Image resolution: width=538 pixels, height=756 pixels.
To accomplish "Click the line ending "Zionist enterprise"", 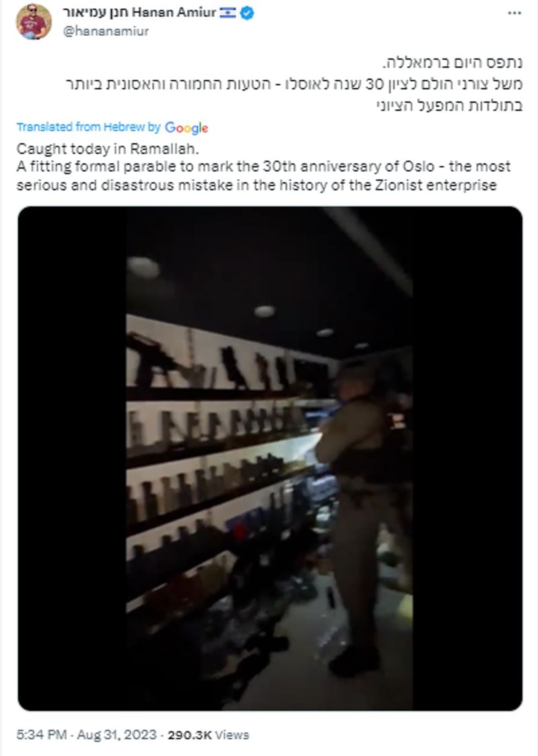I will [257, 185].
